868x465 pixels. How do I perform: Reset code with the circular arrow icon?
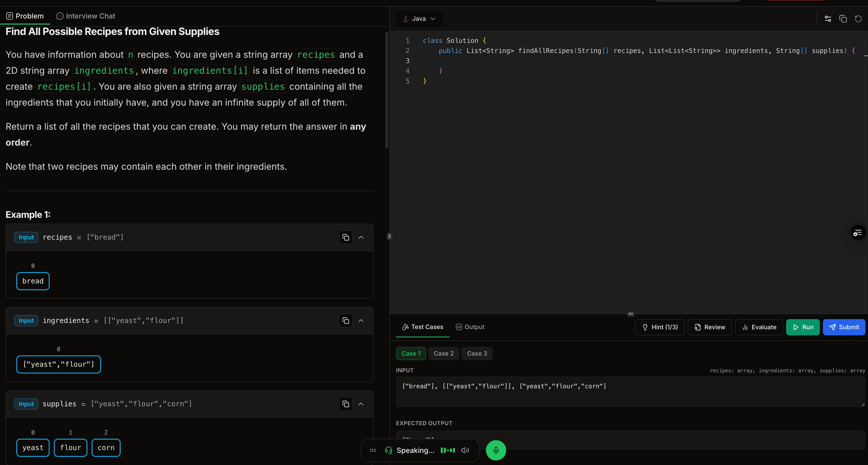(858, 19)
